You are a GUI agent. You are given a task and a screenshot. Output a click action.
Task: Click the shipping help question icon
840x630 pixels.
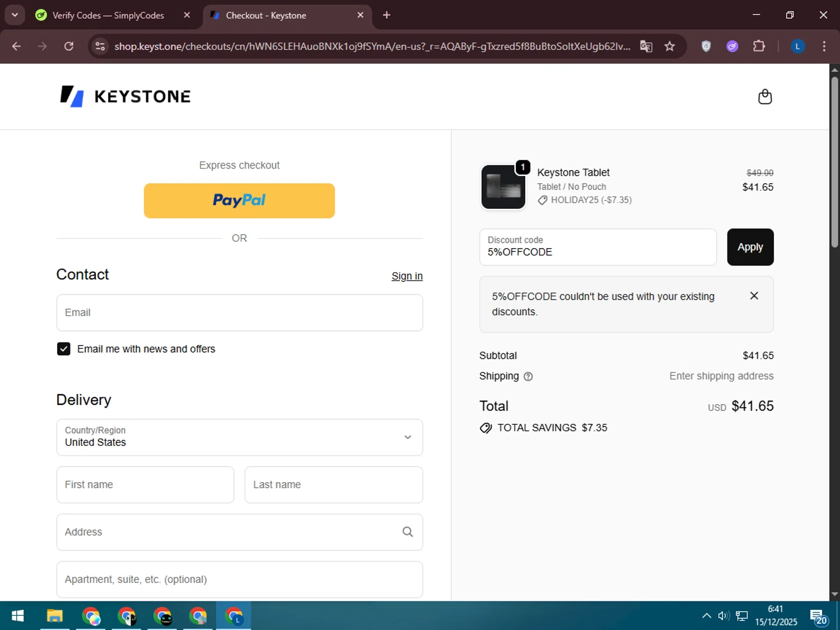(528, 376)
